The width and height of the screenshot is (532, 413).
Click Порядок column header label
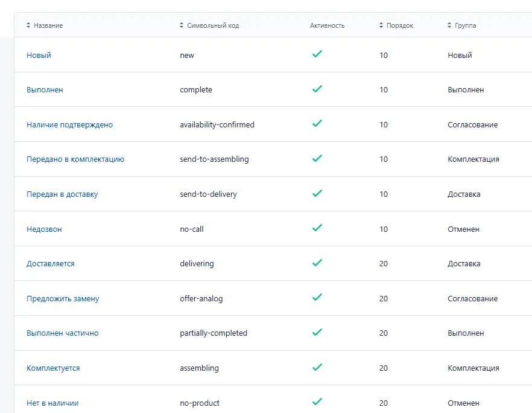pos(400,25)
